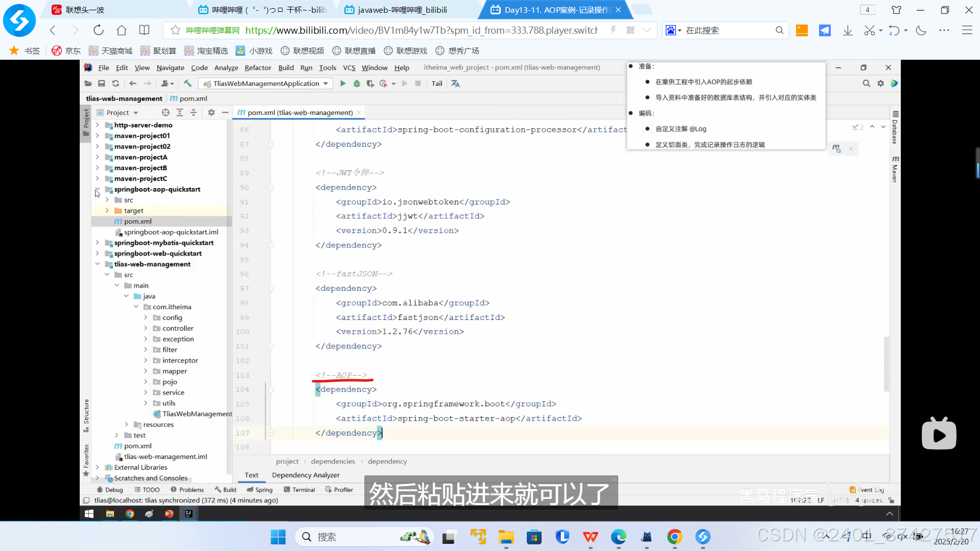Go to browser home page icon
980x551 pixels.
coord(122,30)
